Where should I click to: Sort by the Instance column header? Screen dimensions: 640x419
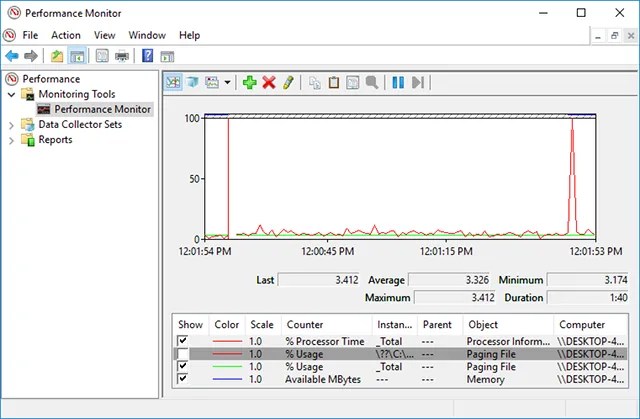pyautogui.click(x=395, y=325)
